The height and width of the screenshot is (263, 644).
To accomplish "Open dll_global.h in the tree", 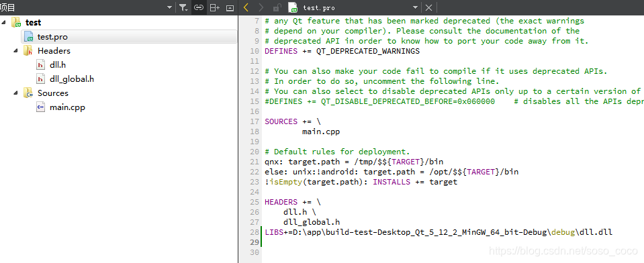I will click(72, 79).
